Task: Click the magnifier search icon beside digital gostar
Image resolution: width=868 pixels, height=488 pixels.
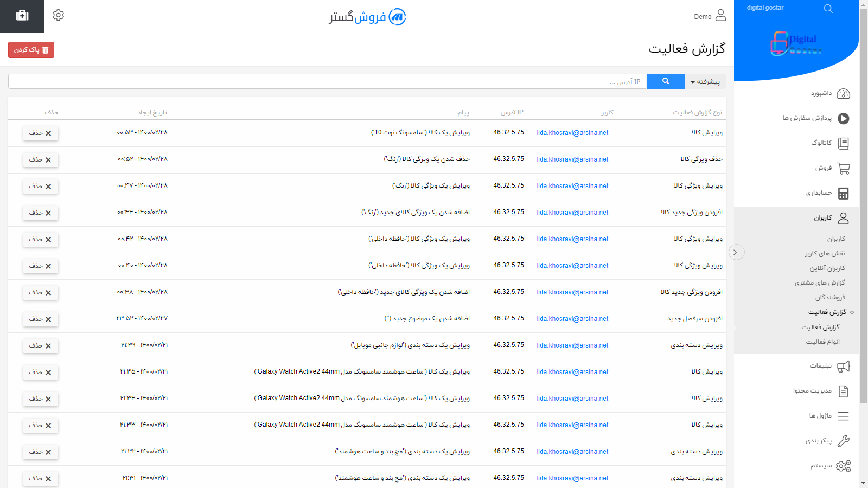Action: coord(828,9)
